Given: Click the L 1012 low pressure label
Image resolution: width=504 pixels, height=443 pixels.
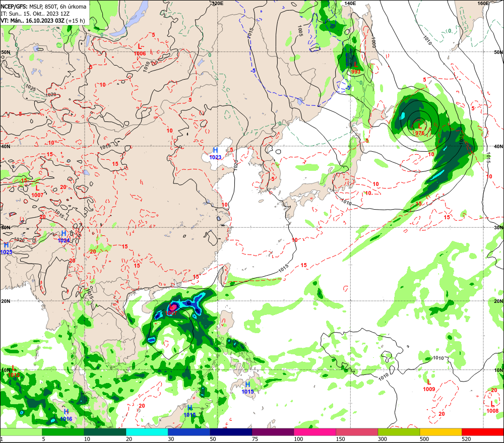Looking at the screenshot, I should (x=14, y=371).
